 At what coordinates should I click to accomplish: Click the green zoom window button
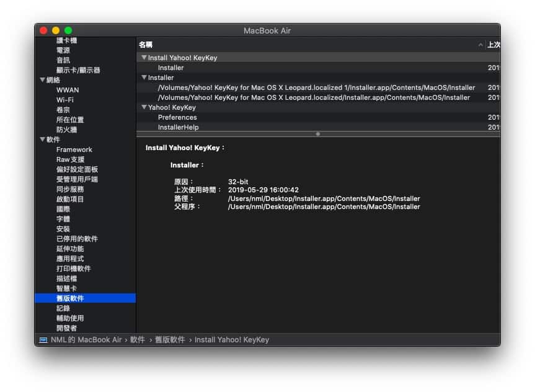[x=68, y=30]
